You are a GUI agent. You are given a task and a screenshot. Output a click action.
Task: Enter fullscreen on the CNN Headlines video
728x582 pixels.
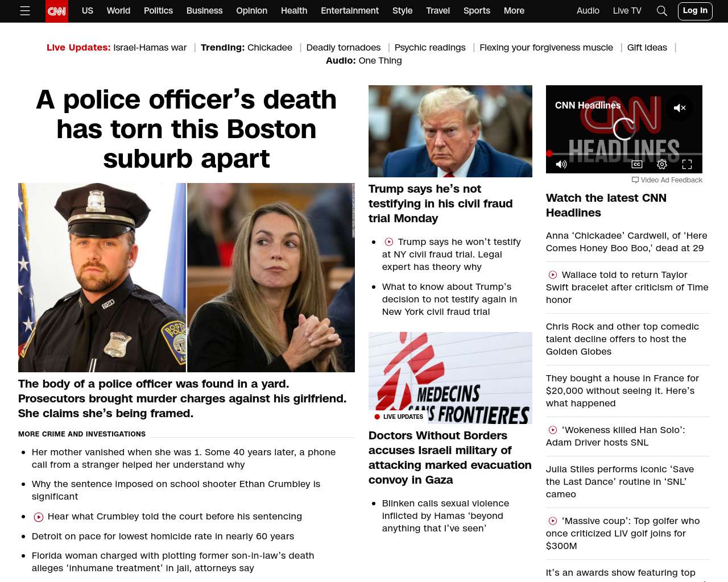click(x=687, y=164)
